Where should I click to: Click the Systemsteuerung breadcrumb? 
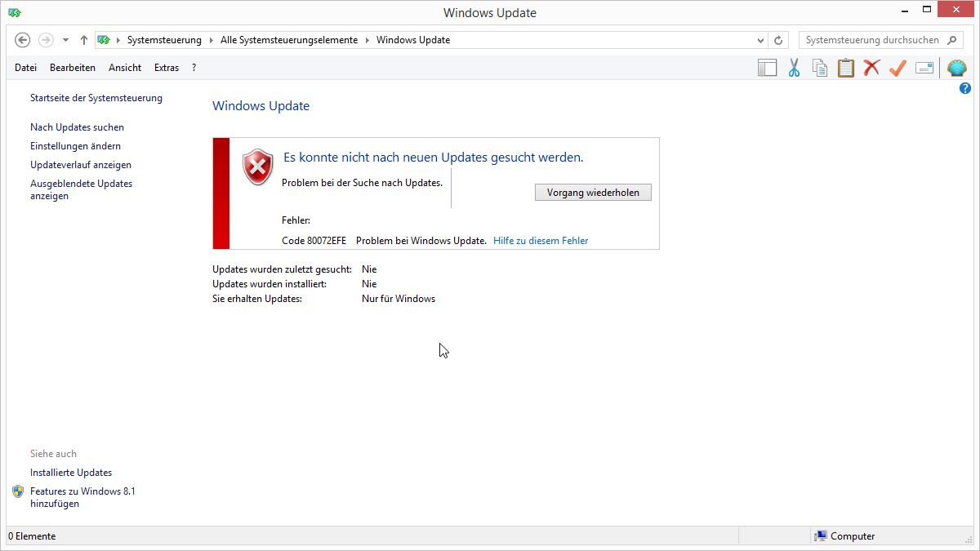pyautogui.click(x=164, y=40)
